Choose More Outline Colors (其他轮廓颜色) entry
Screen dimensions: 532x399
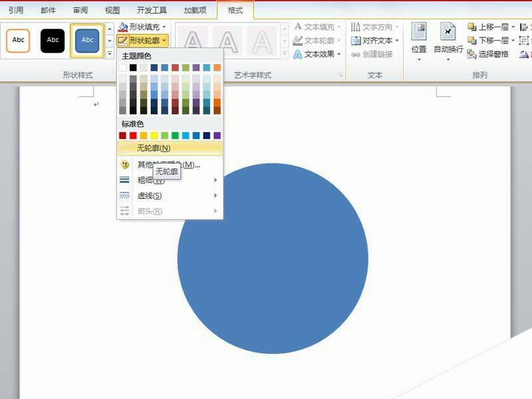coord(170,165)
